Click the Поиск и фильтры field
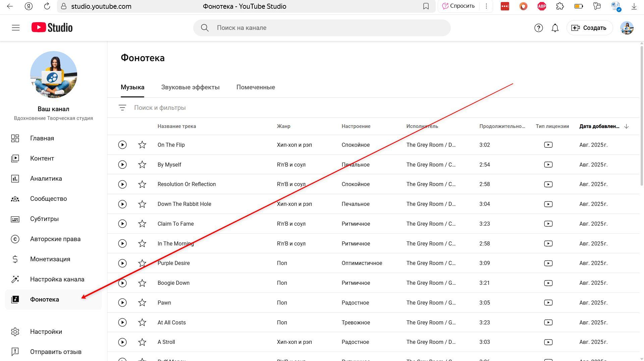The image size is (644, 361). [382, 108]
